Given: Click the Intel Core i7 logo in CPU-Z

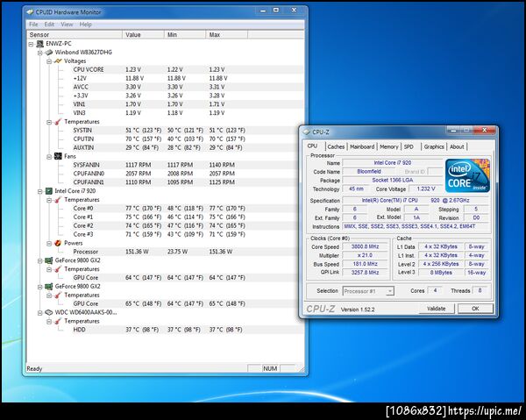Looking at the screenshot, I should pyautogui.click(x=467, y=175).
